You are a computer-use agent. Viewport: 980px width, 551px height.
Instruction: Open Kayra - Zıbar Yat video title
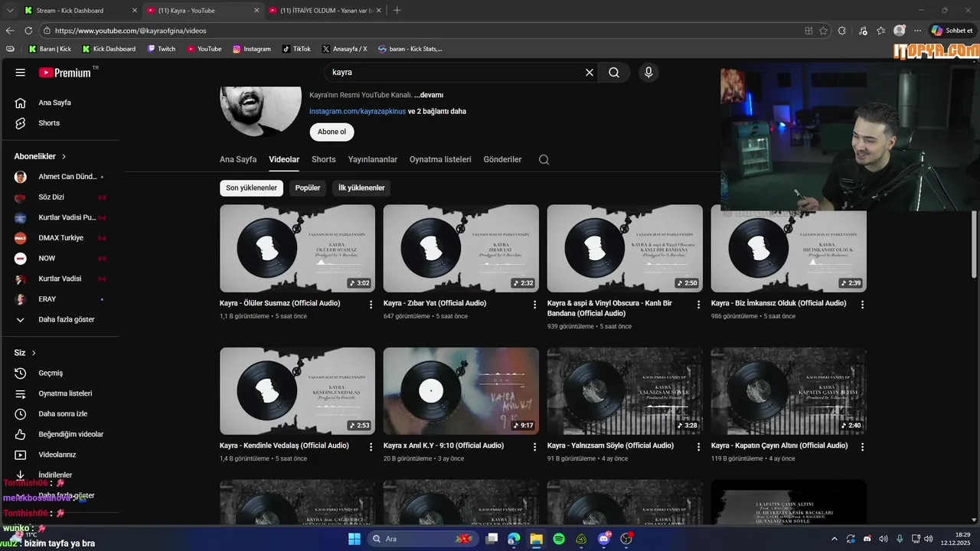(435, 303)
